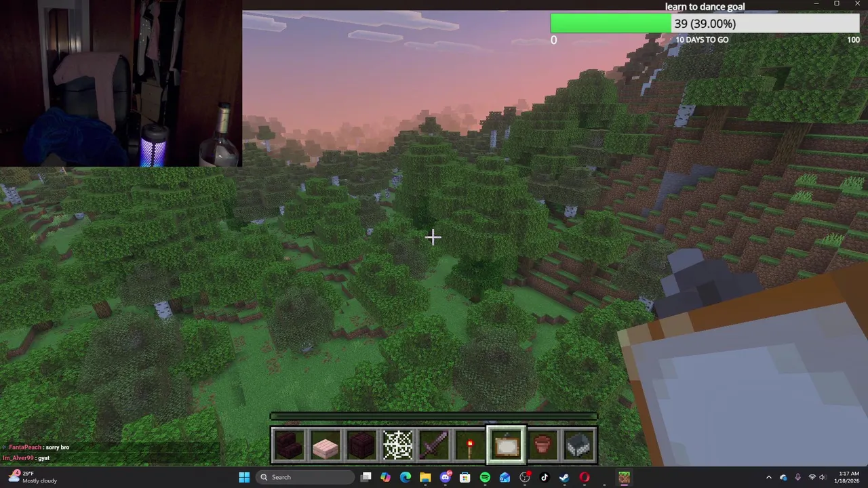Select the pink slab hotbar slot

[x=325, y=445]
